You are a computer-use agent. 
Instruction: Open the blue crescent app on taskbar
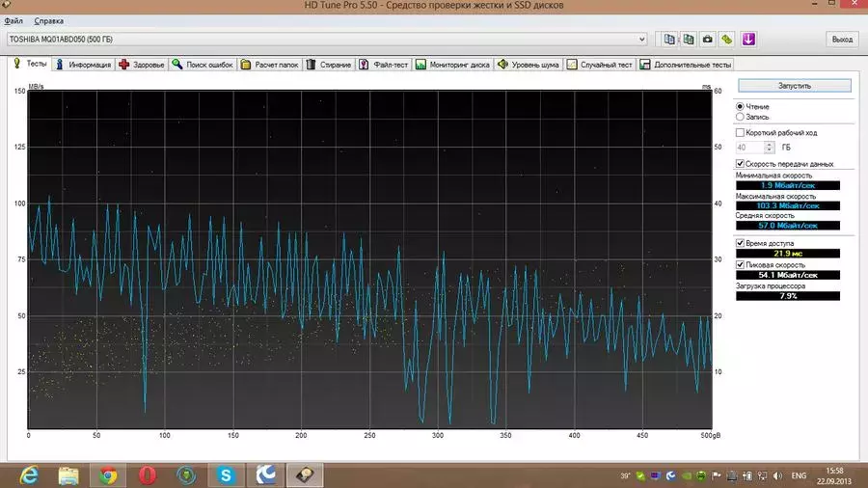(x=266, y=475)
